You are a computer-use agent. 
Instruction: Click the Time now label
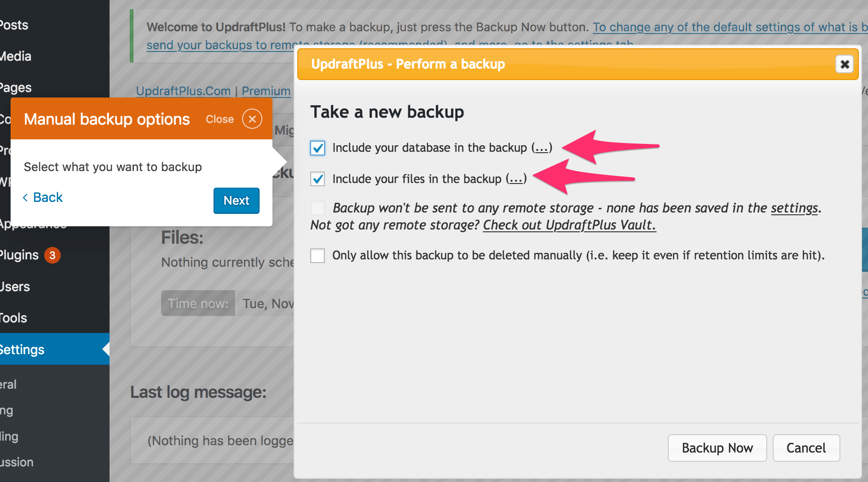coord(198,304)
